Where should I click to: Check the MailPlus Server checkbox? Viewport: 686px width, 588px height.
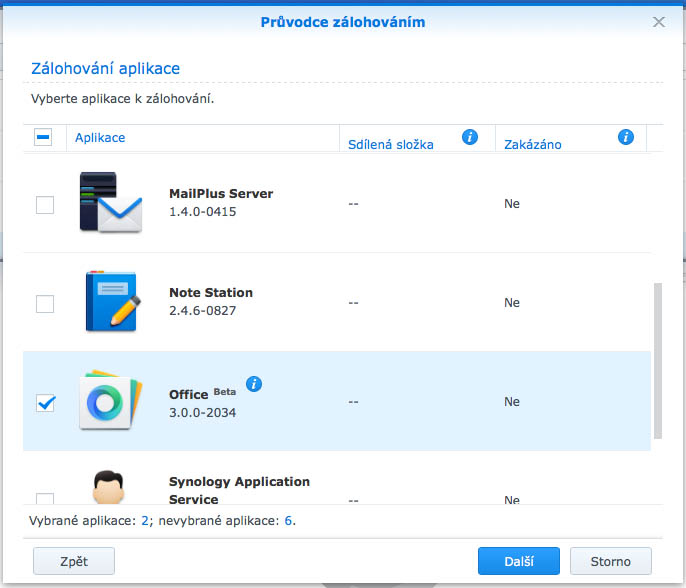(x=45, y=205)
